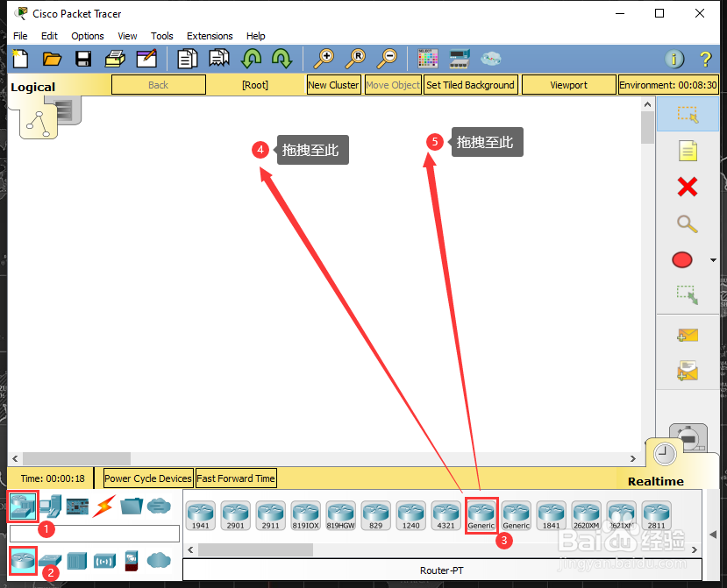Click the Back button
Screen dimensions: 727x588
point(159,85)
